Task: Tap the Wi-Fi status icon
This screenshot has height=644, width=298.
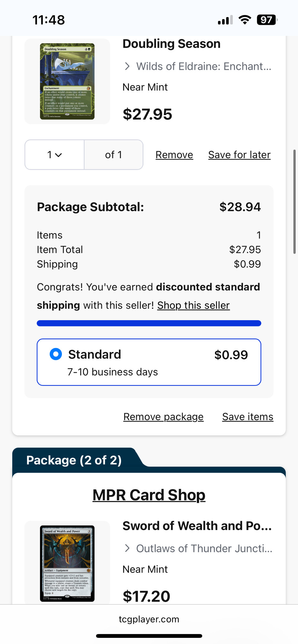Action: click(x=245, y=20)
